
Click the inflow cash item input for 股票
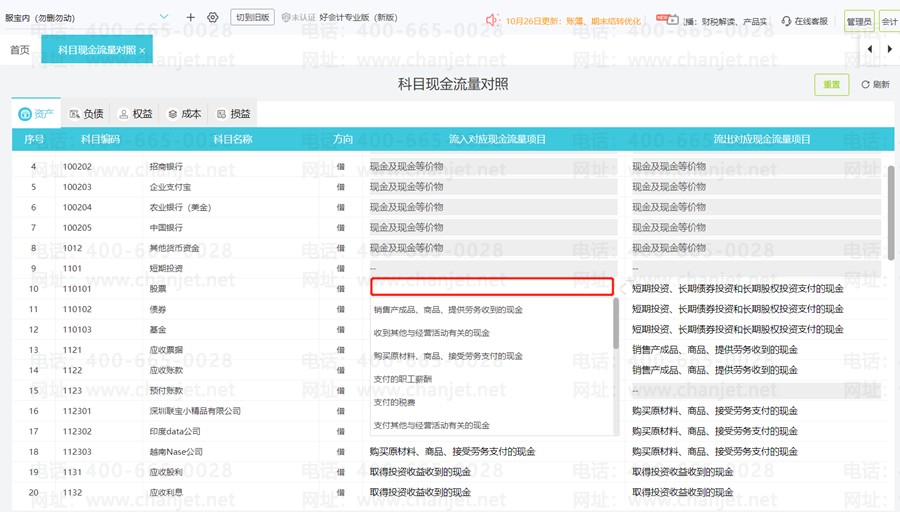tap(491, 287)
